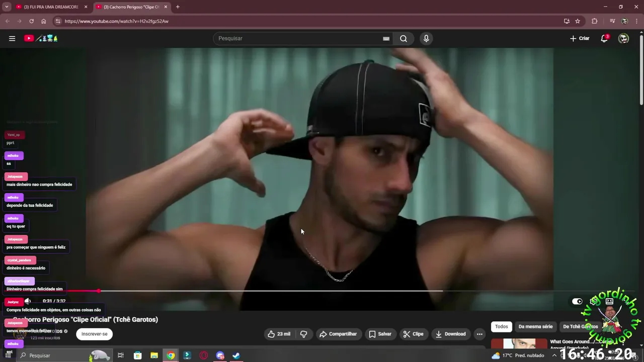Screen dimensions: 644x362
Task: Switch to theater mode
Action: coord(609,301)
